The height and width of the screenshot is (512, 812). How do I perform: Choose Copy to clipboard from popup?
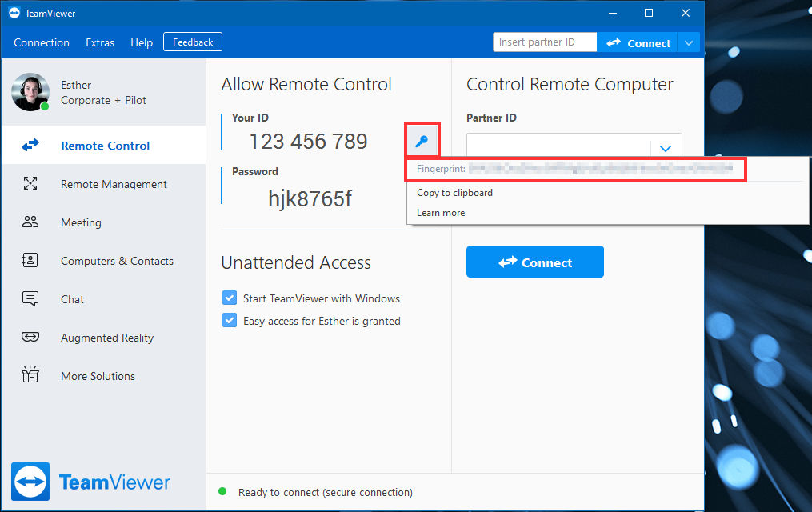454,193
